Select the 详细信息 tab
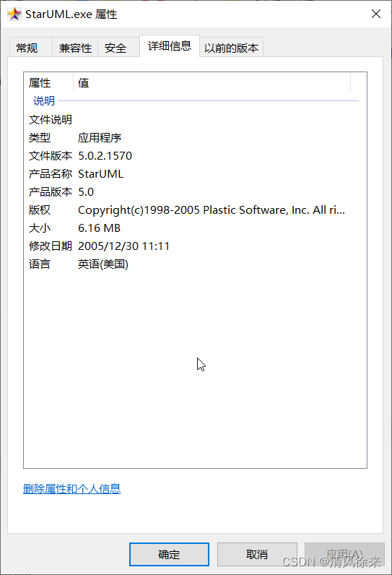This screenshot has width=392, height=575. tap(170, 46)
